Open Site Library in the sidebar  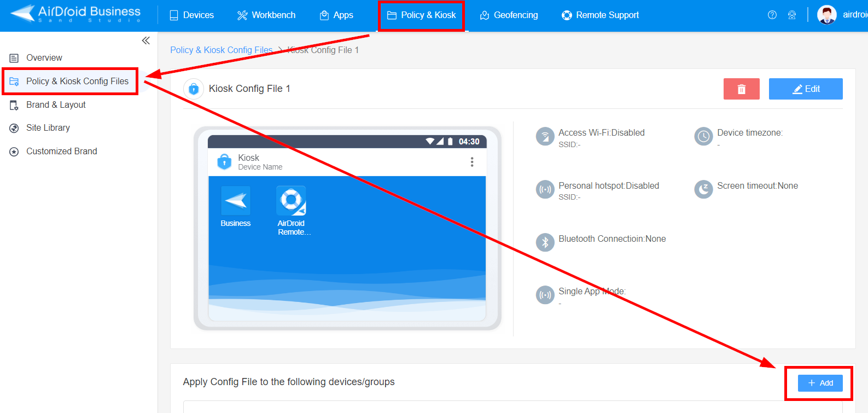coord(48,128)
